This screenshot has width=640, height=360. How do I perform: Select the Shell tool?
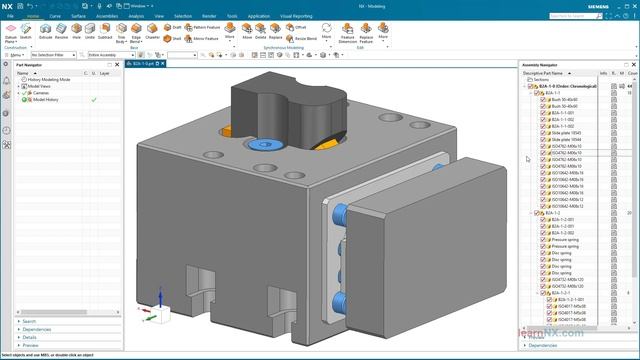click(x=172, y=38)
